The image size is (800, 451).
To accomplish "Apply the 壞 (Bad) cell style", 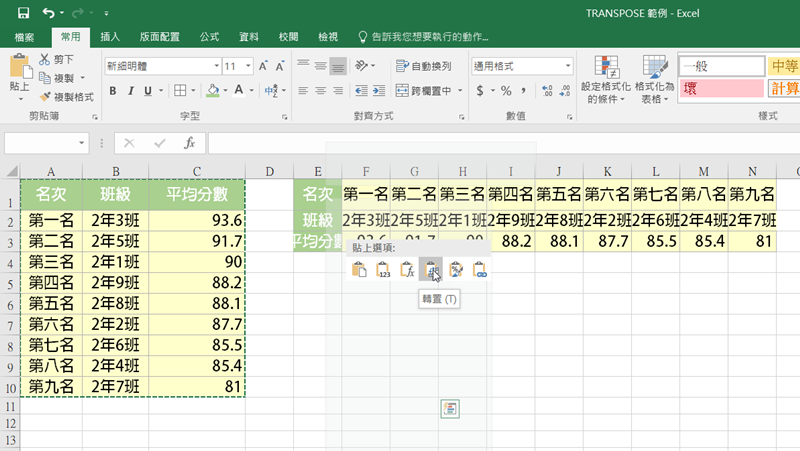I will (720, 90).
